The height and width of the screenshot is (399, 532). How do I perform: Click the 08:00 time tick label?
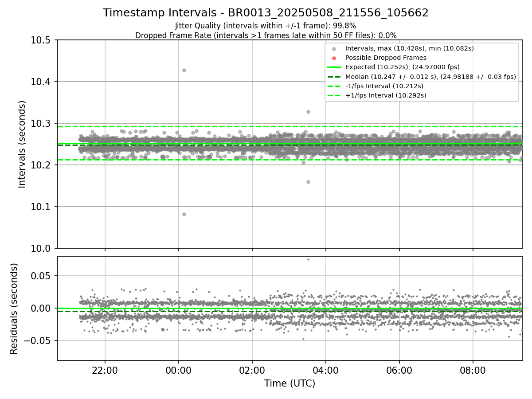(473, 370)
